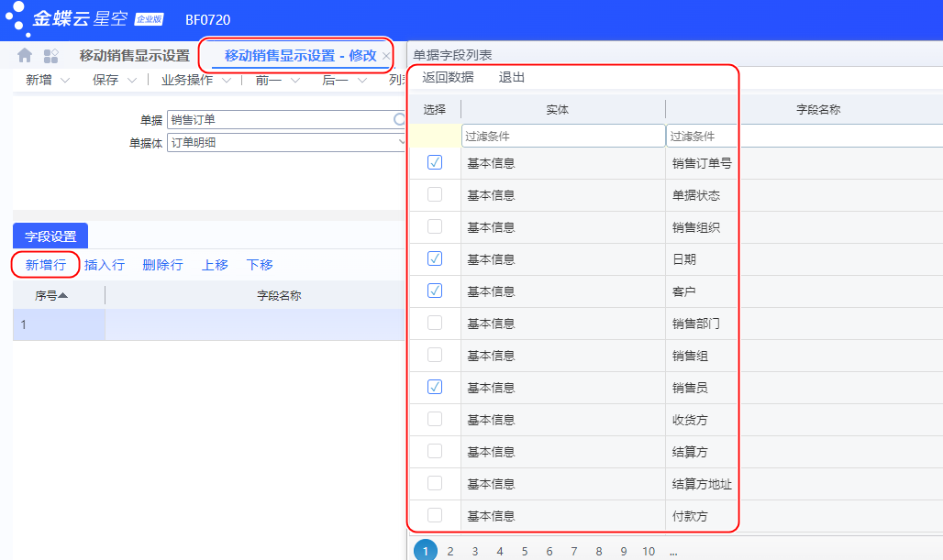Switch to the 移动销售显示设置 tab
The width and height of the screenshot is (943, 560).
pyautogui.click(x=134, y=55)
